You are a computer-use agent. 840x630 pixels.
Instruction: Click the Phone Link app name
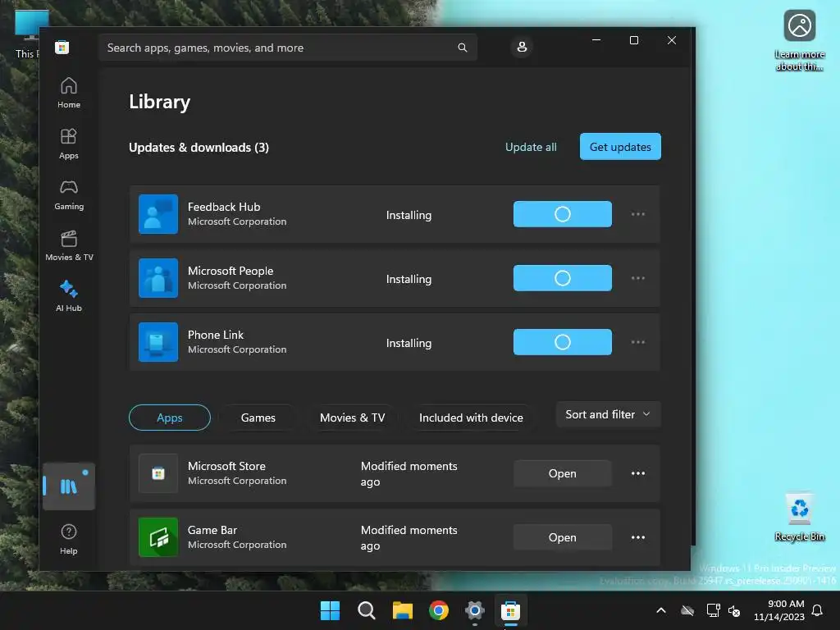click(216, 335)
